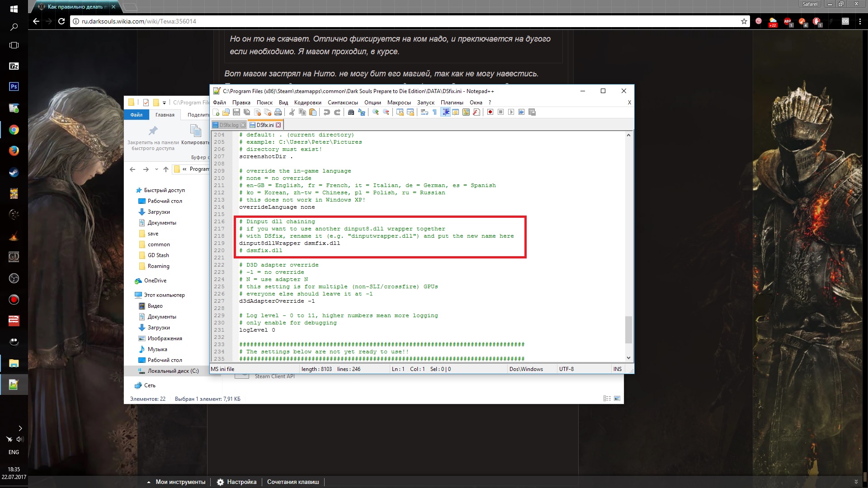Click Мои инструменты in bottom bar
This screenshot has width=868, height=488.
(x=180, y=482)
